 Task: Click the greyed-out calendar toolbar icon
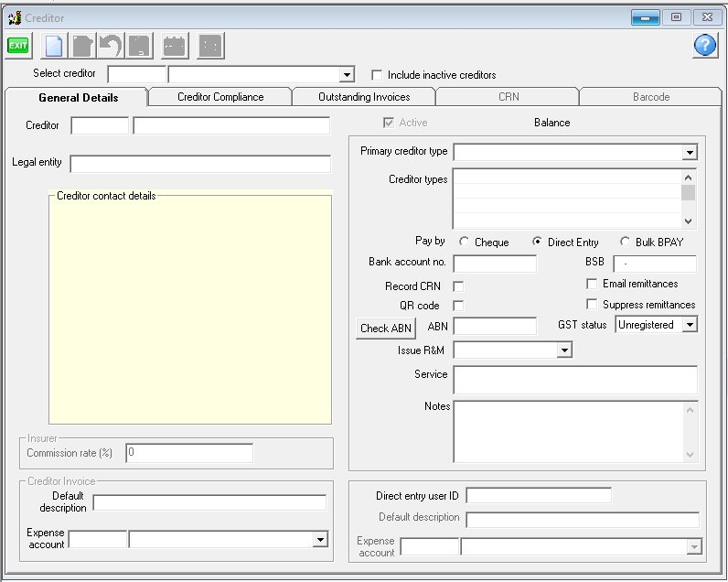(x=174, y=45)
